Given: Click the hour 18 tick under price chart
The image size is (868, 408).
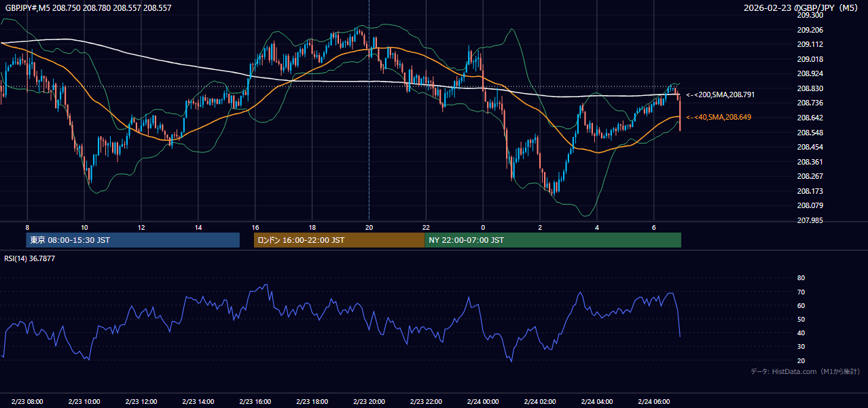Looking at the screenshot, I should click(312, 227).
